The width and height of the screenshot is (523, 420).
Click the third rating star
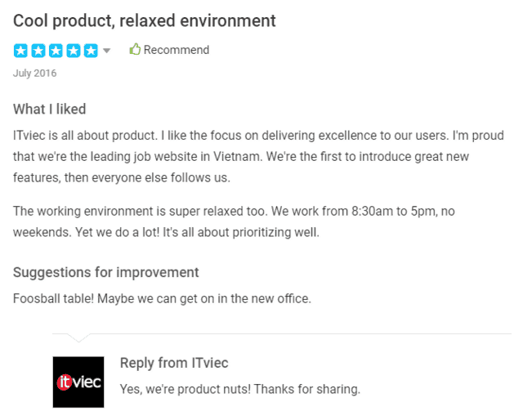tap(56, 51)
